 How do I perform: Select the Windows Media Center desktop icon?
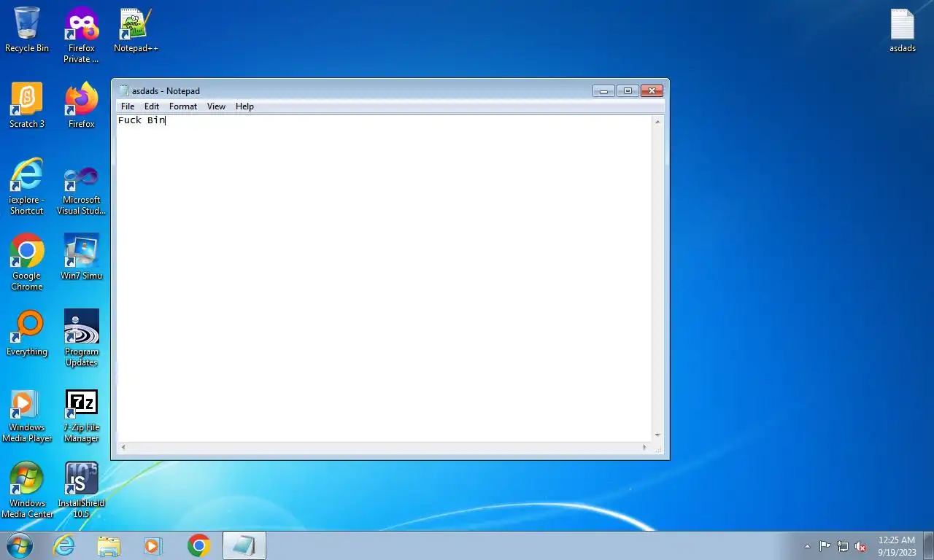click(x=27, y=490)
